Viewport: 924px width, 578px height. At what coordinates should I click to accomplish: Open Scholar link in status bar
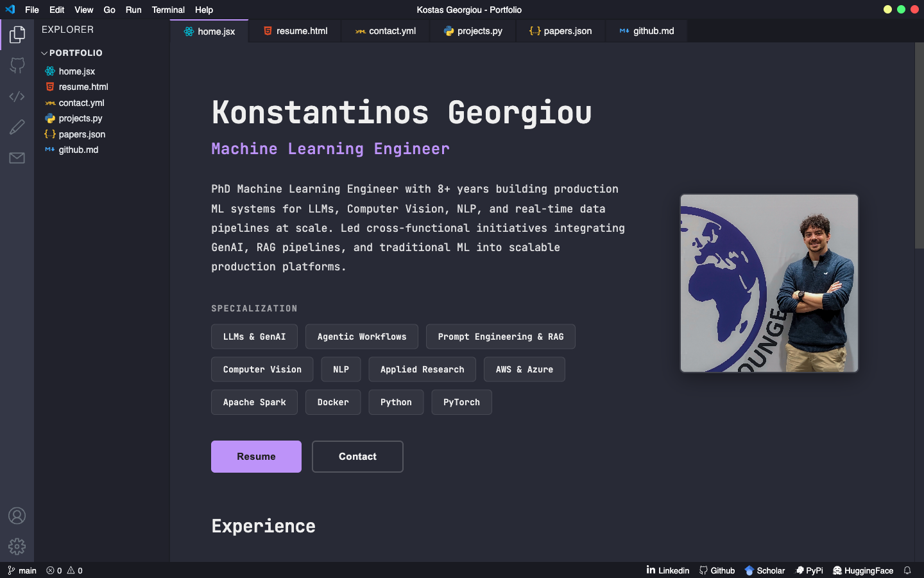(765, 570)
